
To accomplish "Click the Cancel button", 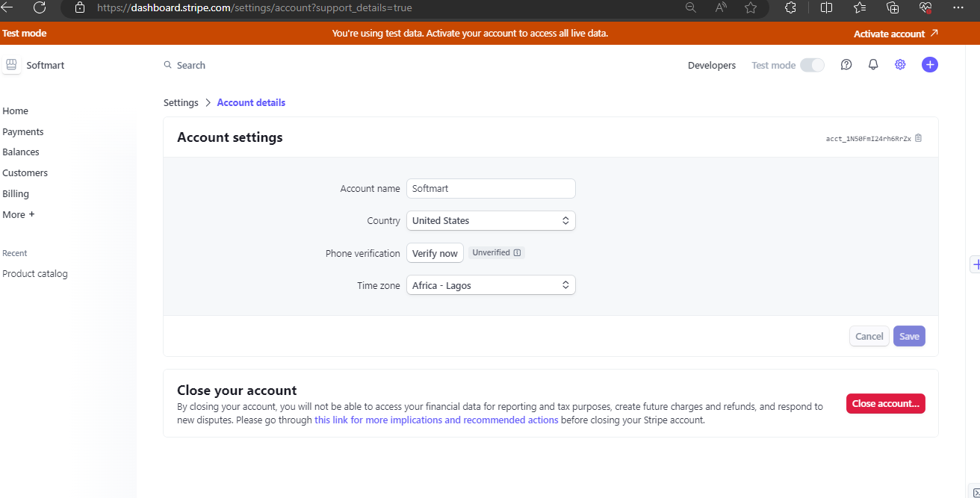I will pos(869,336).
